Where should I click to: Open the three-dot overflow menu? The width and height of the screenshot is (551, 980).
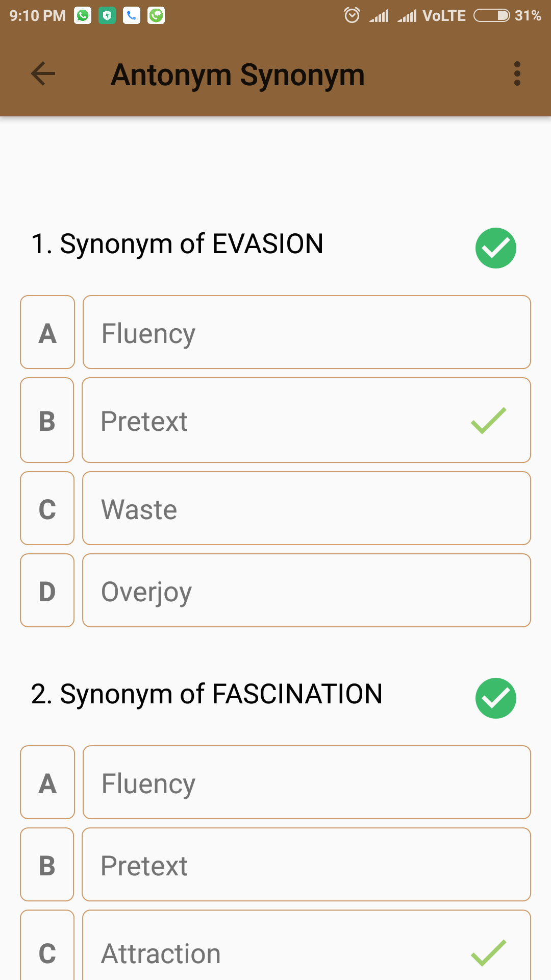(x=517, y=74)
